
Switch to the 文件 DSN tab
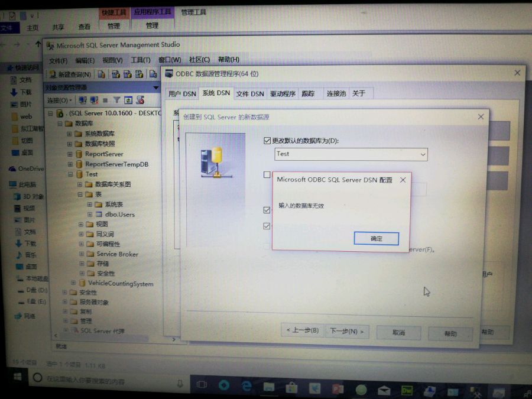click(x=250, y=93)
